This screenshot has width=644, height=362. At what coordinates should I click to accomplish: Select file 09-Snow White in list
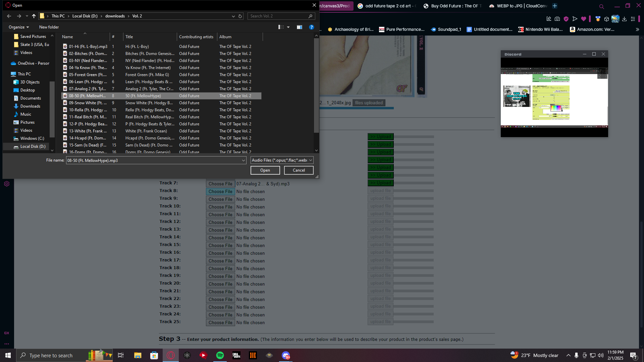(88, 103)
